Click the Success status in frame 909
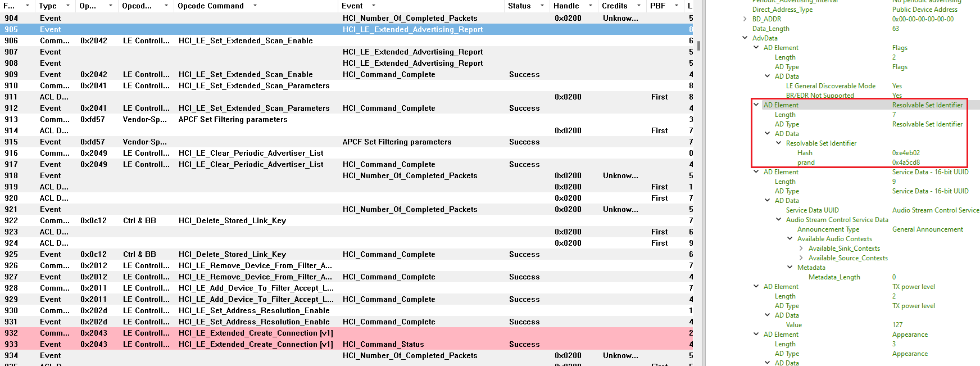The image size is (980, 366). (x=524, y=74)
